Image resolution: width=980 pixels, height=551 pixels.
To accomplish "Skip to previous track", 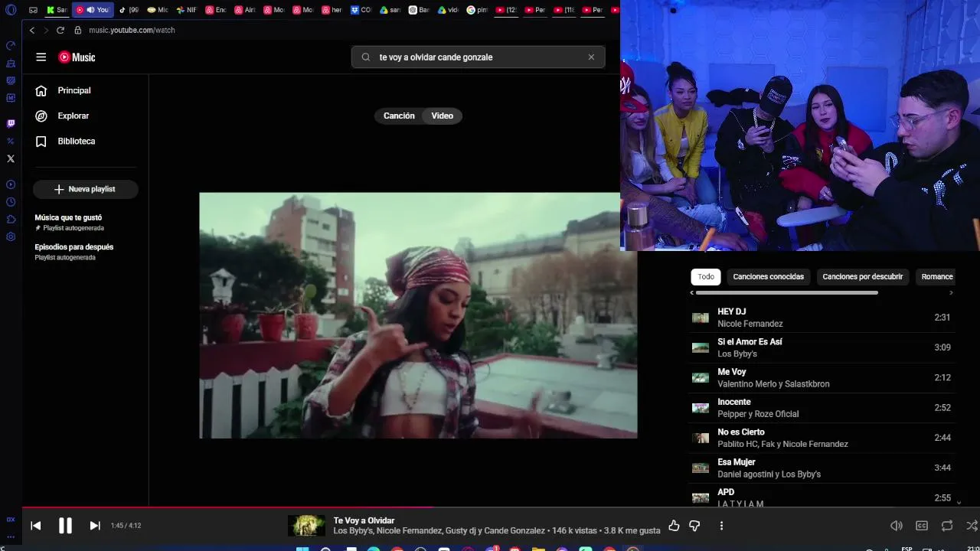I will 35,526.
